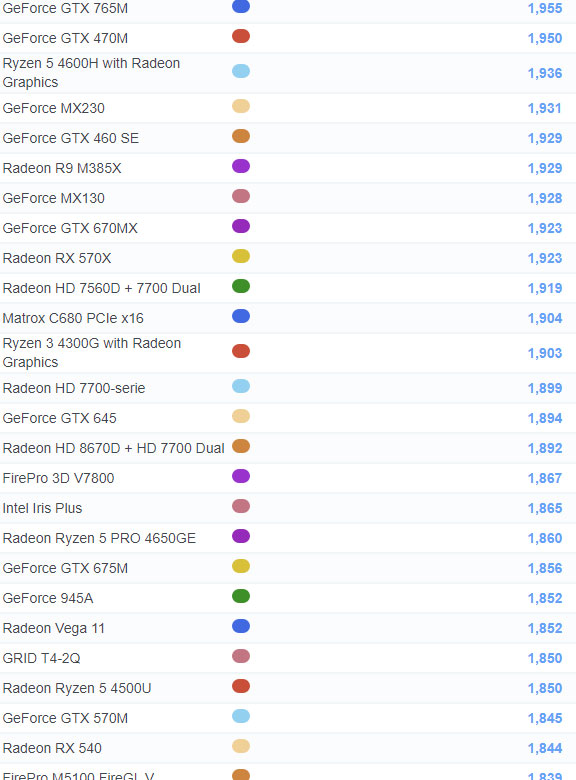576x780 pixels.
Task: Click red swatch beside Ryzen 3 4300G
Action: click(241, 351)
